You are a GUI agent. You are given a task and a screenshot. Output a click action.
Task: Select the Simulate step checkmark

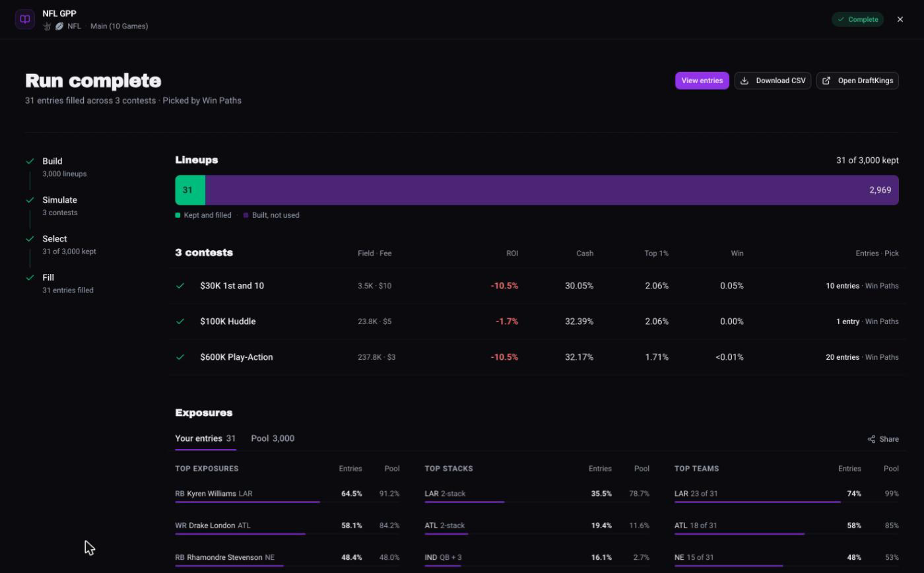tap(30, 200)
